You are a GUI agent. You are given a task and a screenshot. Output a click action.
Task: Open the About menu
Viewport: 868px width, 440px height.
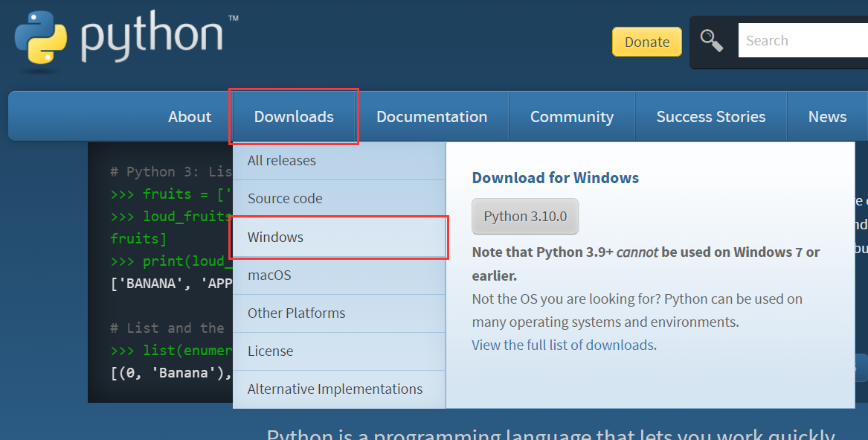(190, 117)
